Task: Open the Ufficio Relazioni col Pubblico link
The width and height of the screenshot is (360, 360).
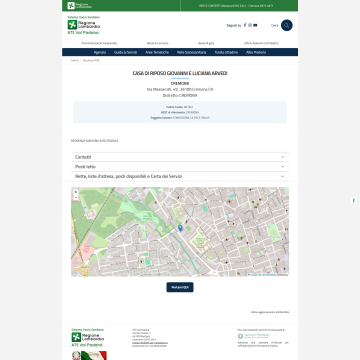Action: (261, 43)
